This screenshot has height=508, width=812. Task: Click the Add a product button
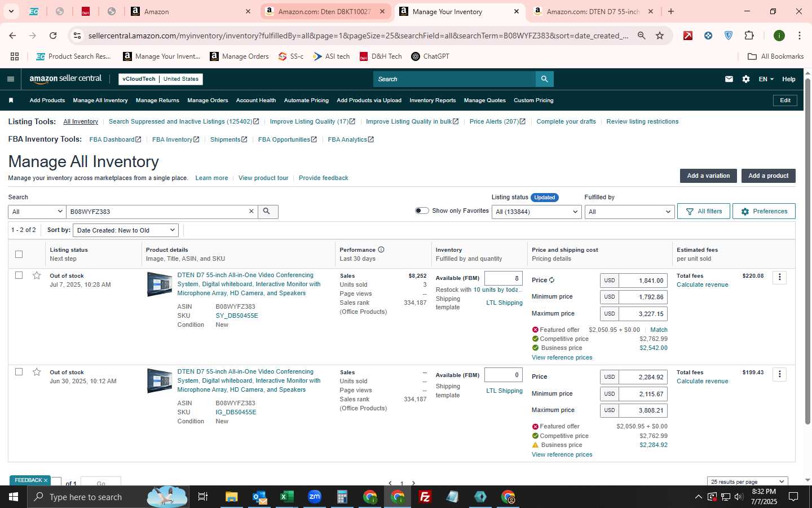(768, 176)
